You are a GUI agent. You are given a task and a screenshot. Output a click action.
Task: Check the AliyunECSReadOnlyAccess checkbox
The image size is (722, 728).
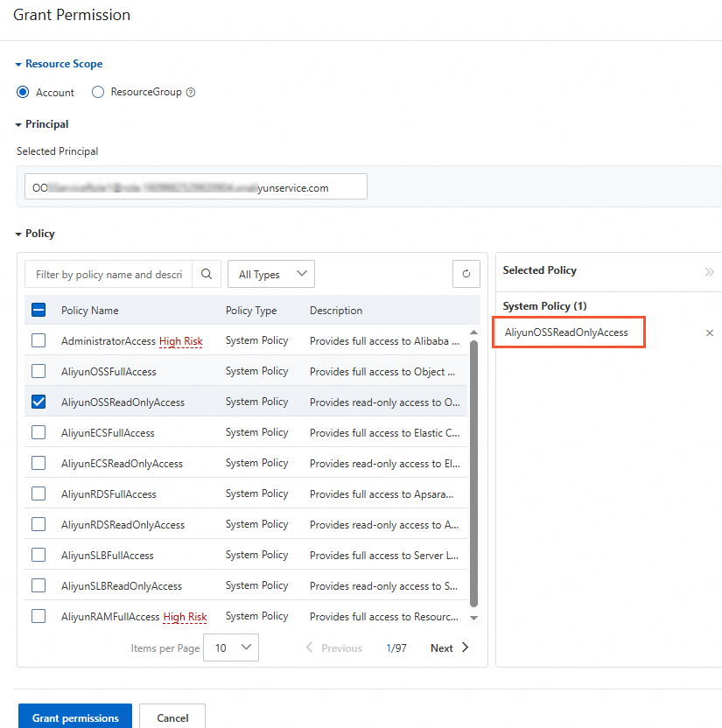click(39, 463)
